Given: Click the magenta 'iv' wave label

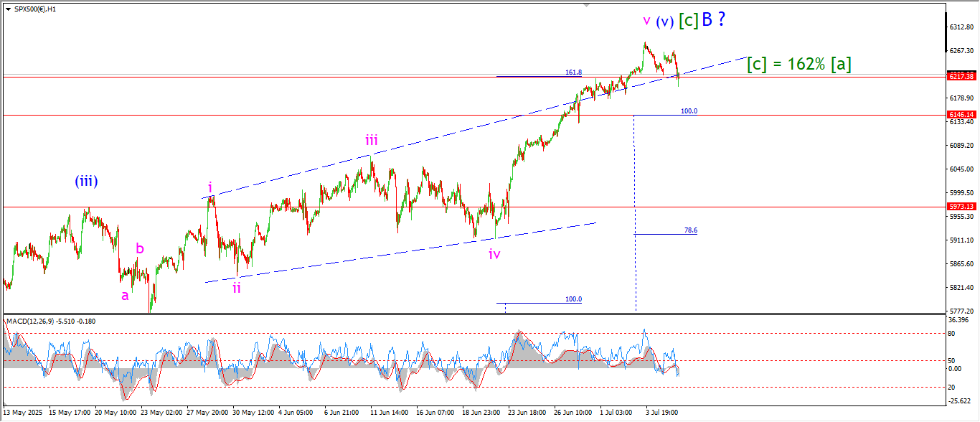Looking at the screenshot, I should pos(494,253).
